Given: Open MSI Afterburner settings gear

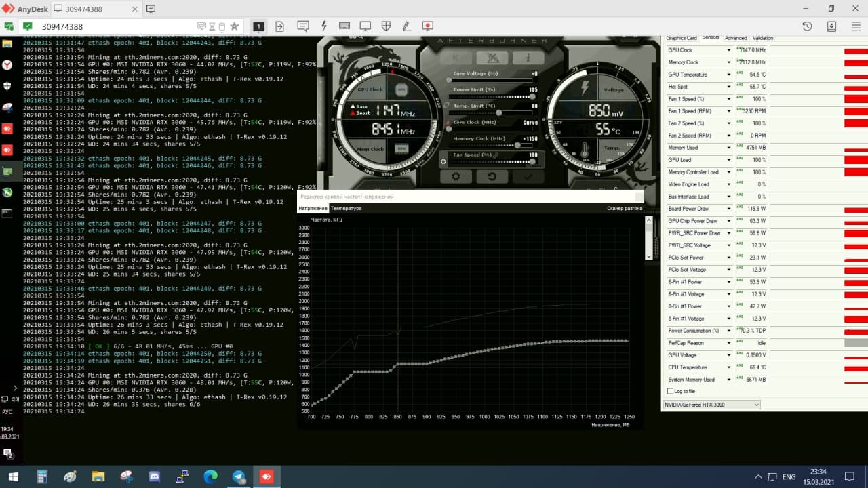Looking at the screenshot, I should click(456, 176).
